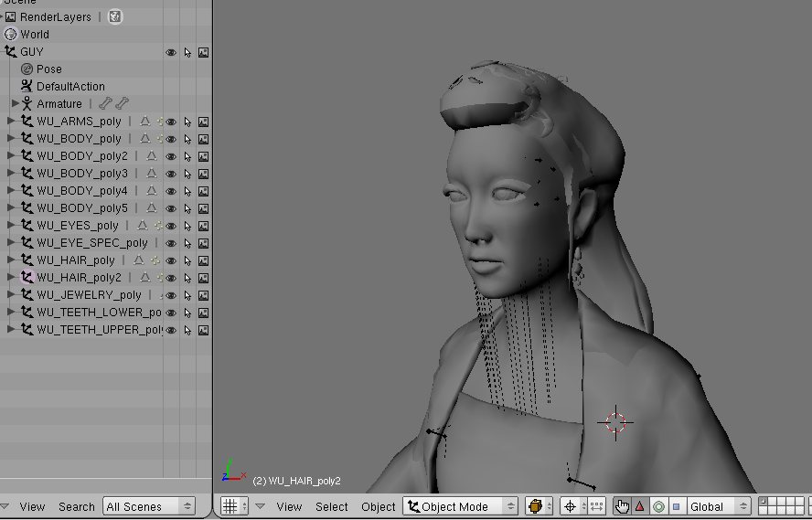Hide WU_ARMS_poly with its eye icon
Image resolution: width=812 pixels, height=520 pixels.
coord(171,122)
